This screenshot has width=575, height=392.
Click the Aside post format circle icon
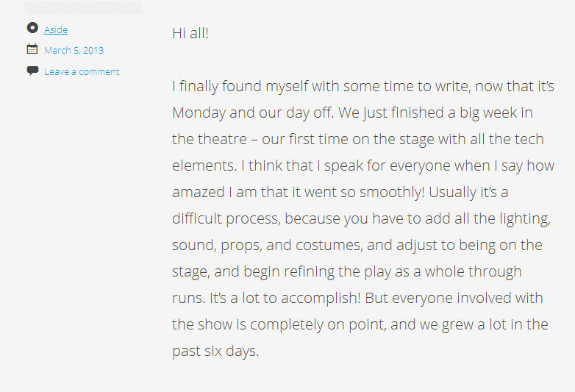(x=32, y=29)
